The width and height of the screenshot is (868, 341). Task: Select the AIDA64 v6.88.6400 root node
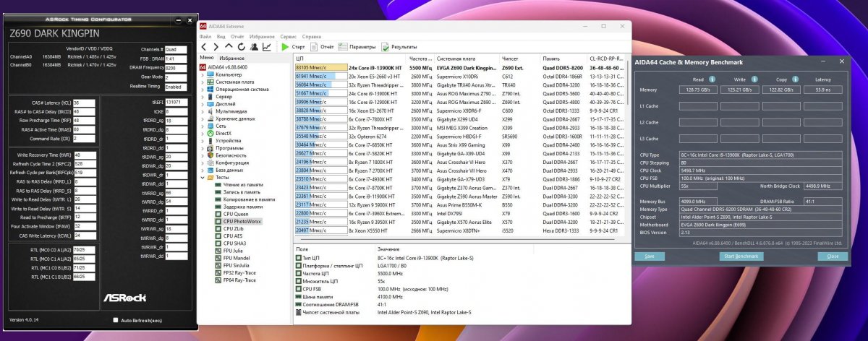click(x=224, y=67)
